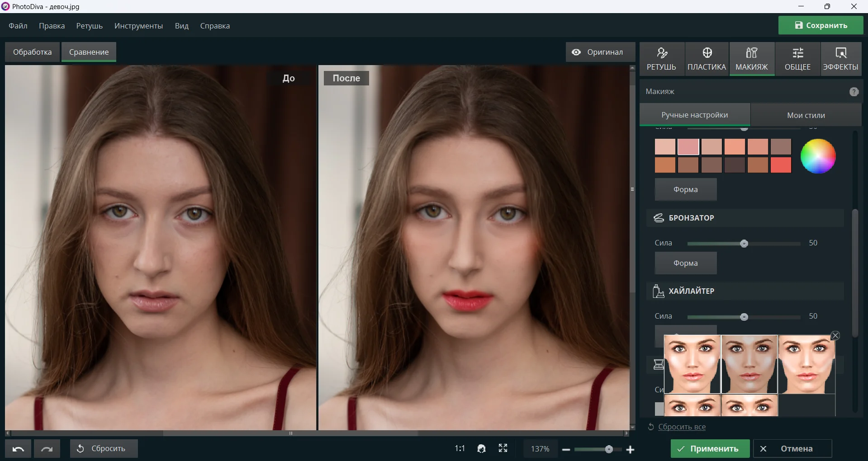The image size is (868, 461).
Task: Click the Сбросить все link
Action: pyautogui.click(x=682, y=427)
